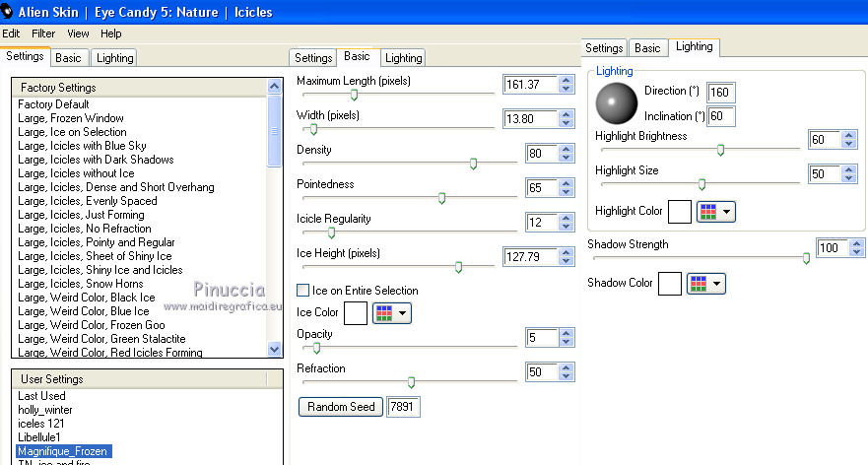
Task: Click the Opacity slider handle
Action: (x=316, y=348)
